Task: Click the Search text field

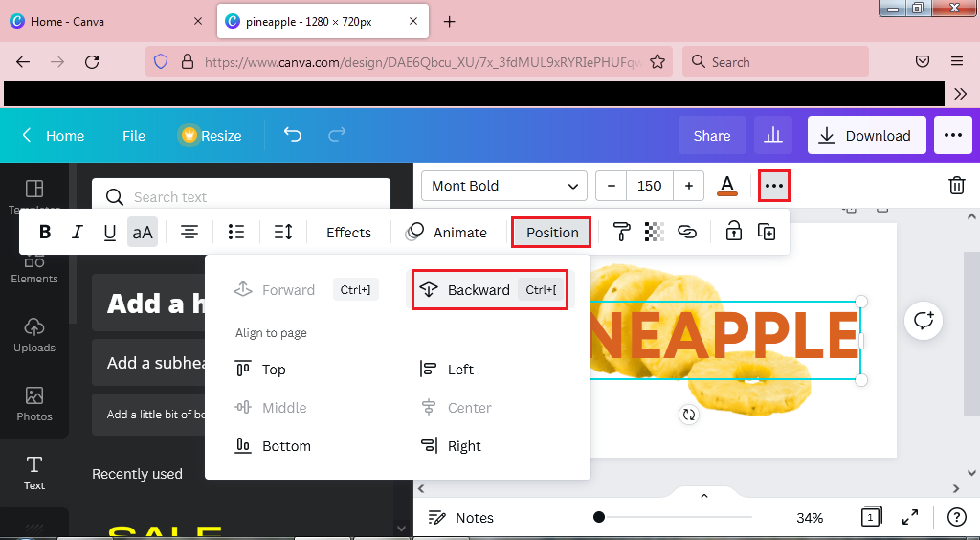Action: coord(241,197)
